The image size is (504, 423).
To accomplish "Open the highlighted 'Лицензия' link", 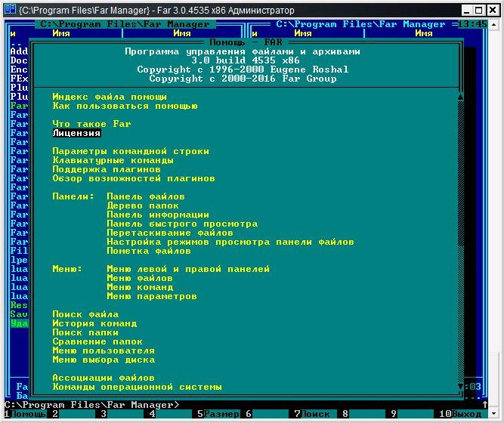I will (x=76, y=133).
